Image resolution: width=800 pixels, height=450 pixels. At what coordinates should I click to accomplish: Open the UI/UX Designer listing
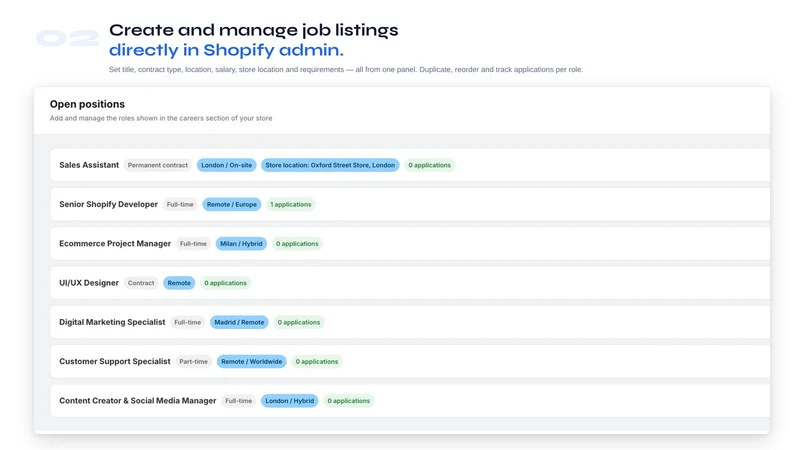[x=89, y=283]
